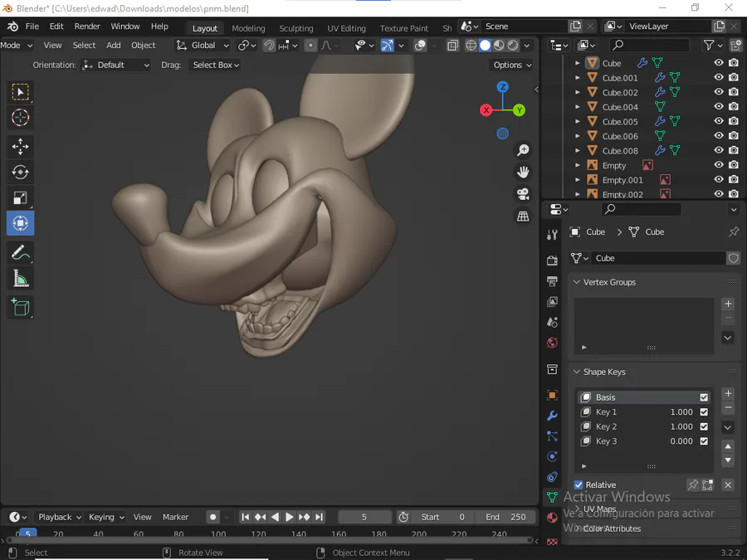The height and width of the screenshot is (560, 747).
Task: Open the File menu
Action: [x=32, y=27]
